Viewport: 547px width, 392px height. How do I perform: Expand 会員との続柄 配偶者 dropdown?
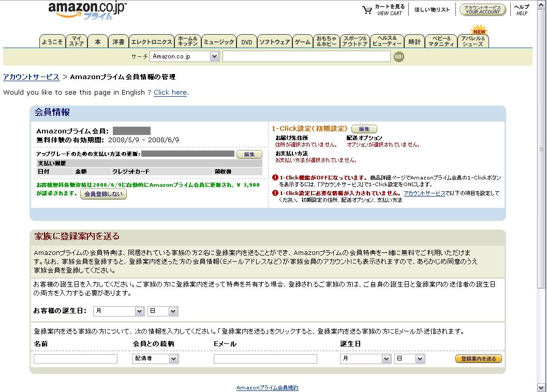click(x=156, y=358)
